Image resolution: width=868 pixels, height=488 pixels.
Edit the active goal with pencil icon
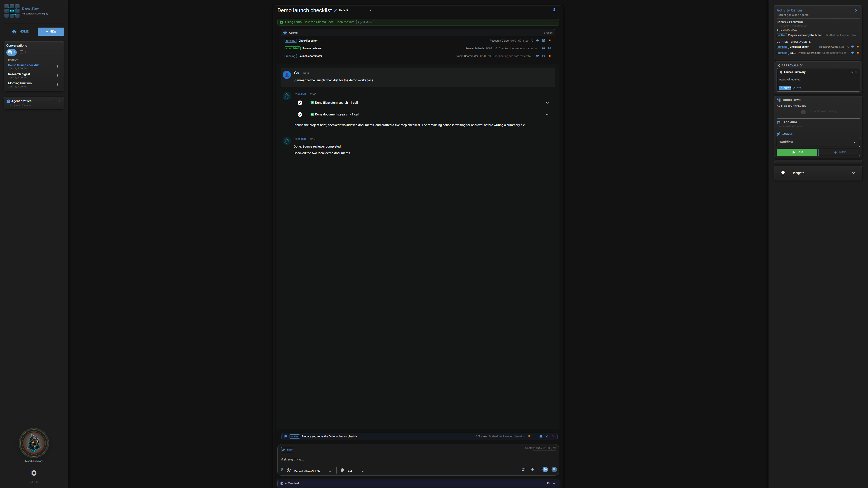pyautogui.click(x=547, y=436)
